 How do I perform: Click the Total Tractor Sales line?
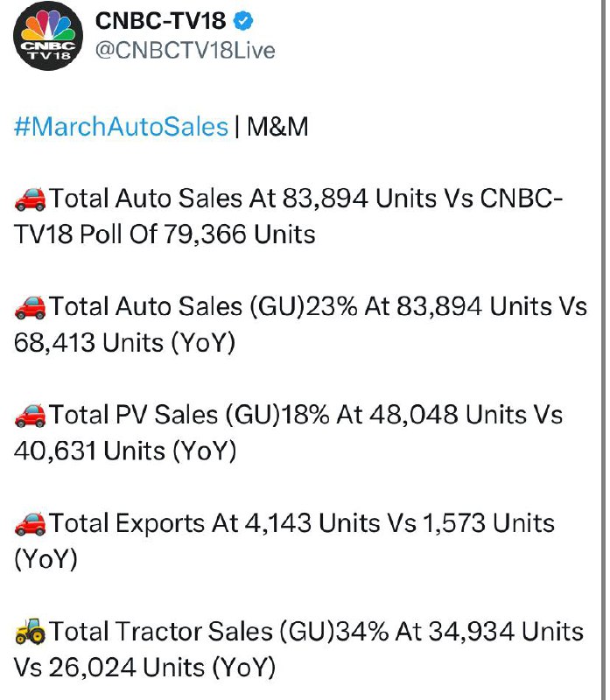click(x=298, y=649)
